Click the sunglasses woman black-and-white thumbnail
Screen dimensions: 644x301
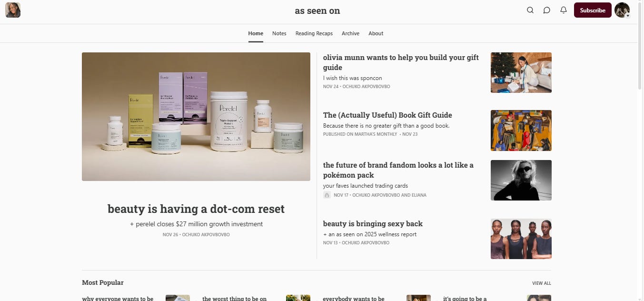pyautogui.click(x=521, y=180)
